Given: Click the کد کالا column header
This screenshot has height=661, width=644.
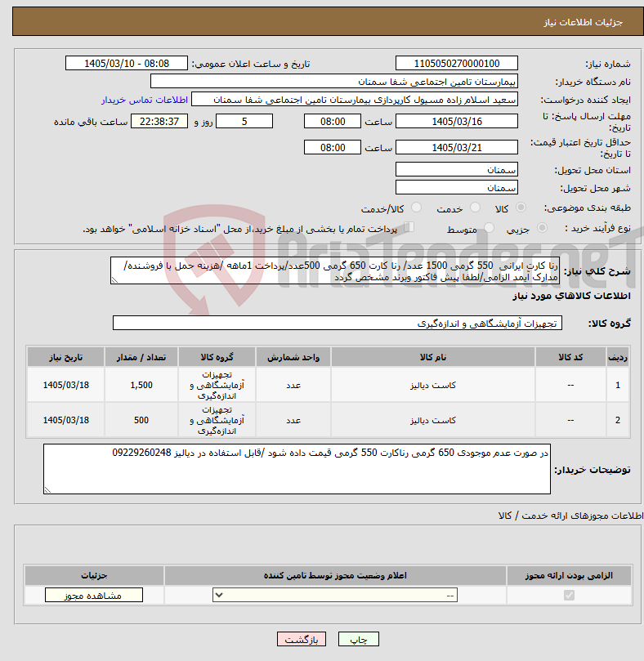Looking at the screenshot, I should pos(570,357).
